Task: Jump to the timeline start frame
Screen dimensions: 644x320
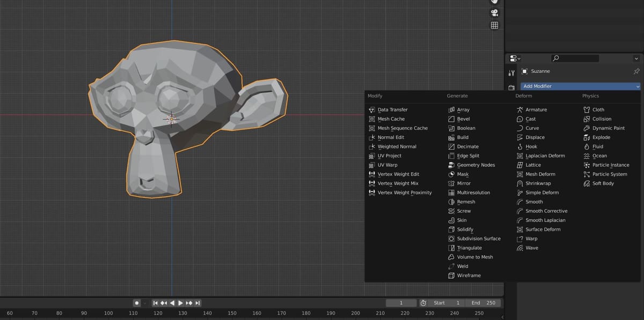Action: [156, 303]
